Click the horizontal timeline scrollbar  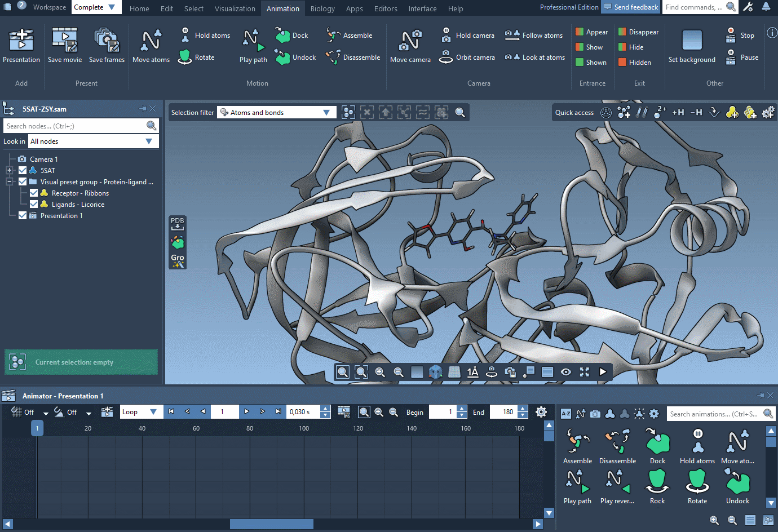tap(271, 524)
